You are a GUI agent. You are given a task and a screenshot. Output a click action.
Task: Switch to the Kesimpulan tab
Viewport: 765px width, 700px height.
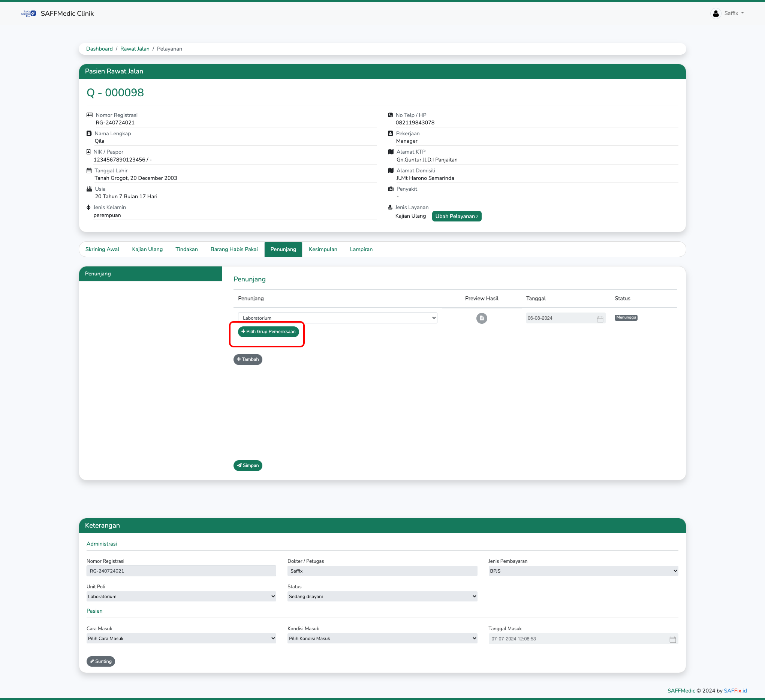click(x=323, y=249)
